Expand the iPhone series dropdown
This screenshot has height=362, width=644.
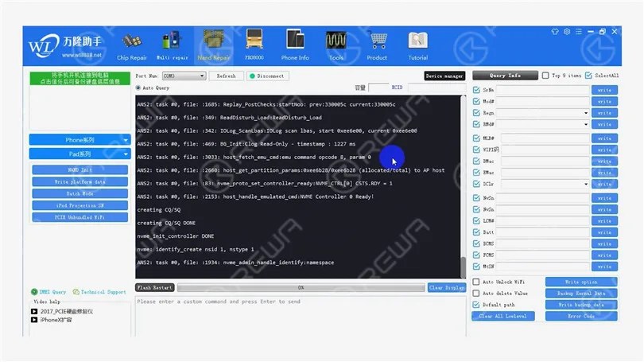[x=80, y=140]
